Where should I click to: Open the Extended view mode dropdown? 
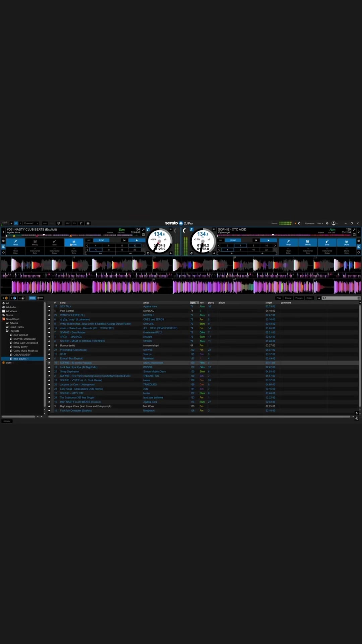click(x=31, y=223)
